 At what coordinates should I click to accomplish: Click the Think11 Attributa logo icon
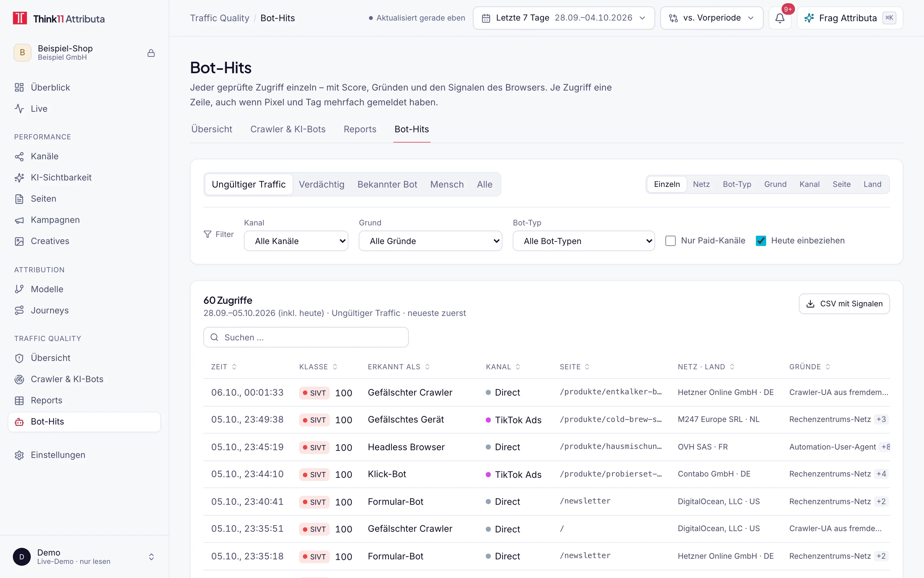point(20,18)
